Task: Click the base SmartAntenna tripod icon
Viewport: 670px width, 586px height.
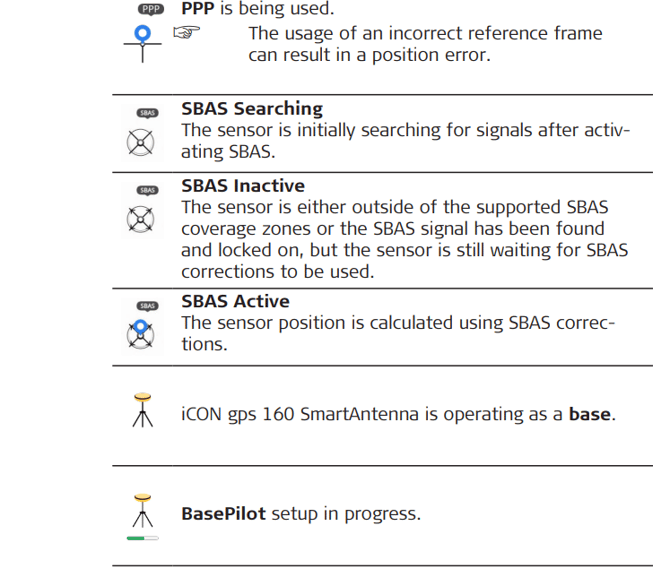Action: click(143, 411)
